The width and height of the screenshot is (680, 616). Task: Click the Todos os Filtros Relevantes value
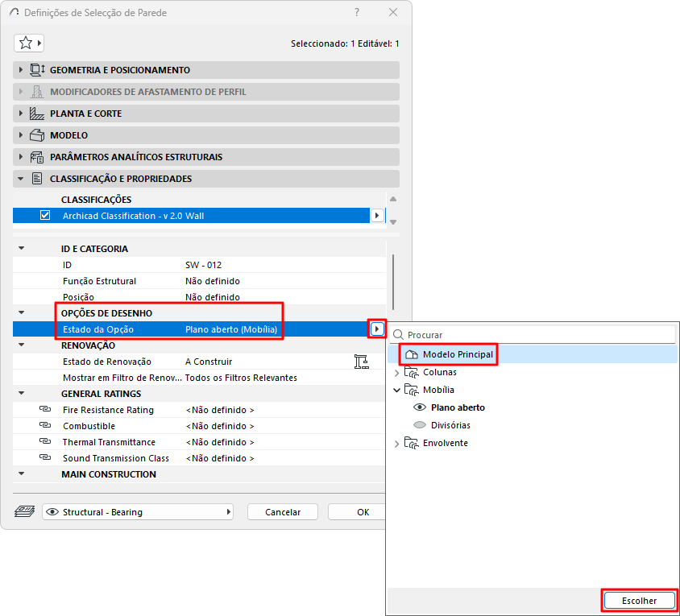click(241, 378)
